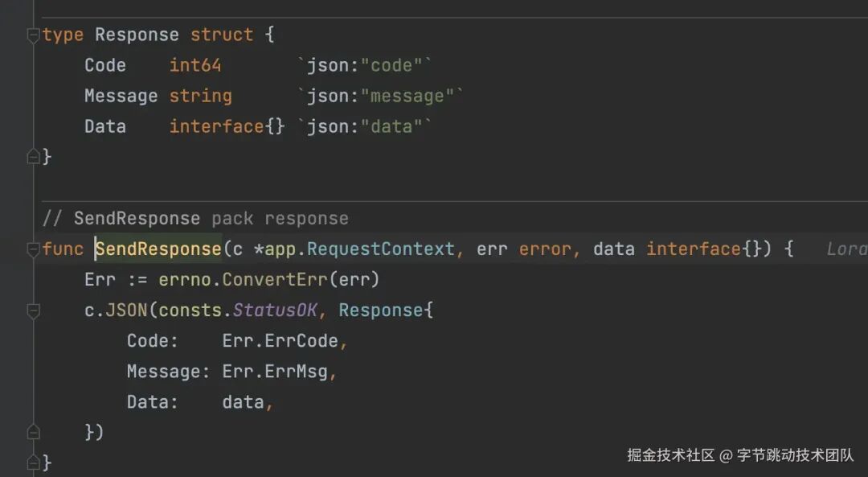Click interface{} type of Data field

(227, 126)
